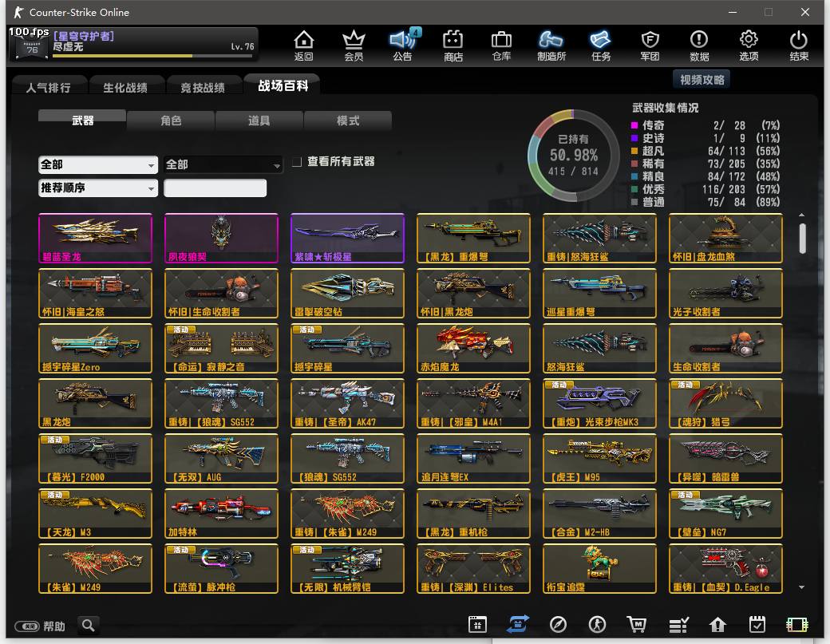This screenshot has width=830, height=644.
Task: Open the 推荐顺序 sort dropdown
Action: [x=98, y=188]
